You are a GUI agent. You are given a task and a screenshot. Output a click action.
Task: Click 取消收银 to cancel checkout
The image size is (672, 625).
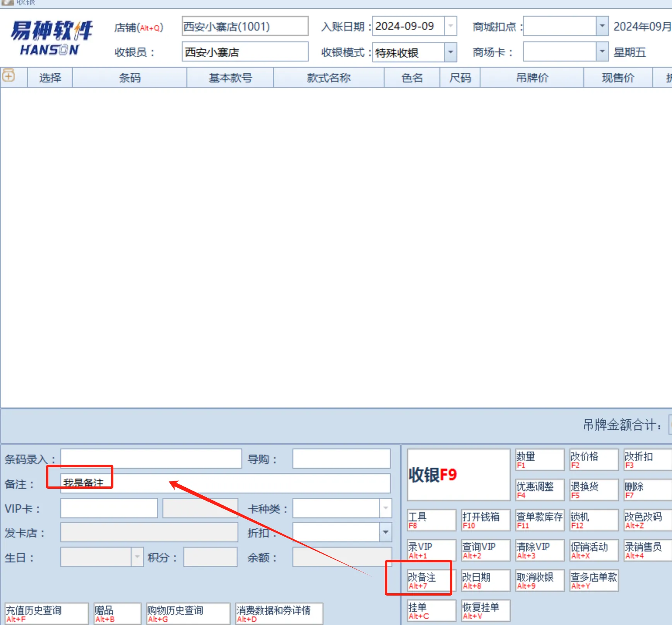(539, 580)
